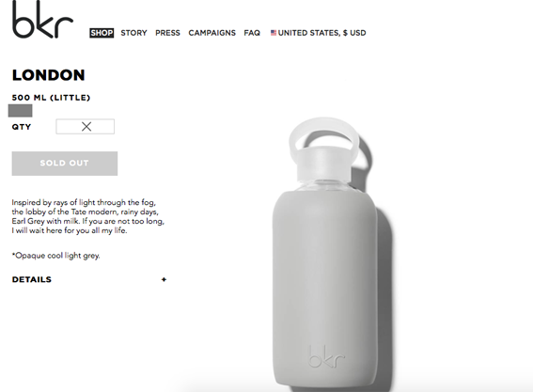Screen dimensions: 533x392
Task: Open United States, $ USD selector
Action: 318,33
